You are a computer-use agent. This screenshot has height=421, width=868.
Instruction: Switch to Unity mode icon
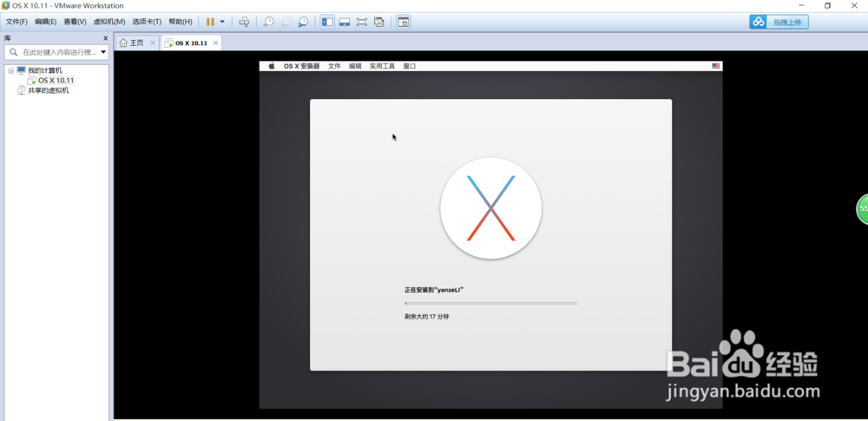click(379, 22)
